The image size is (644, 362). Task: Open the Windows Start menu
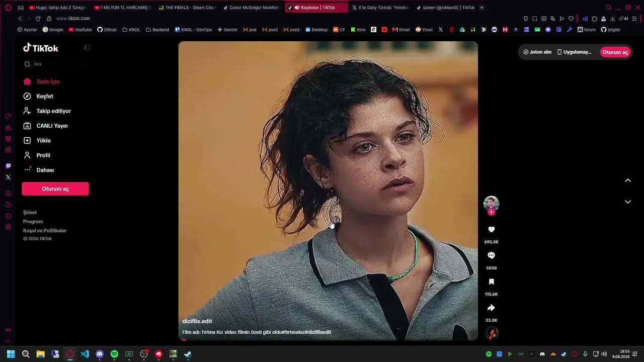(x=11, y=354)
